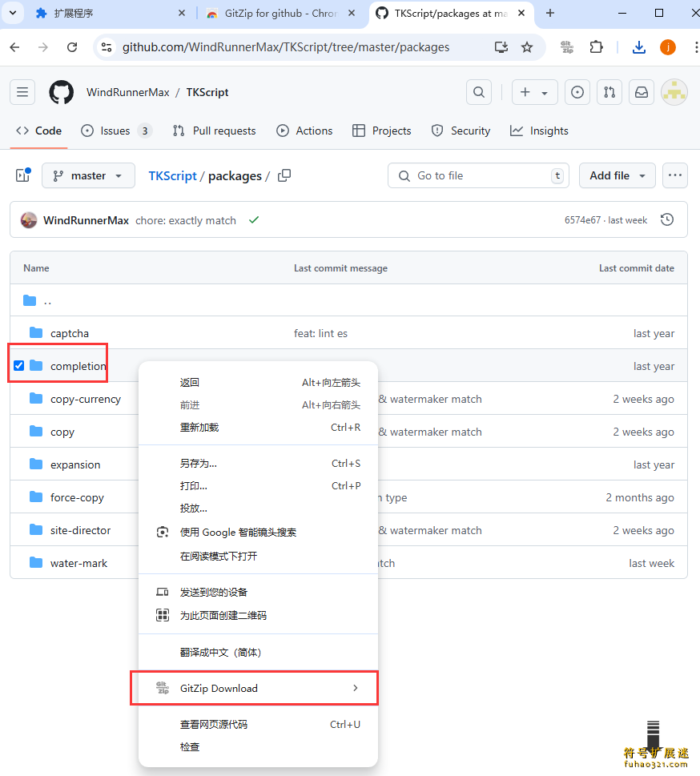Switch to the Code tab
Screen dimensions: 700x776
click(x=38, y=131)
